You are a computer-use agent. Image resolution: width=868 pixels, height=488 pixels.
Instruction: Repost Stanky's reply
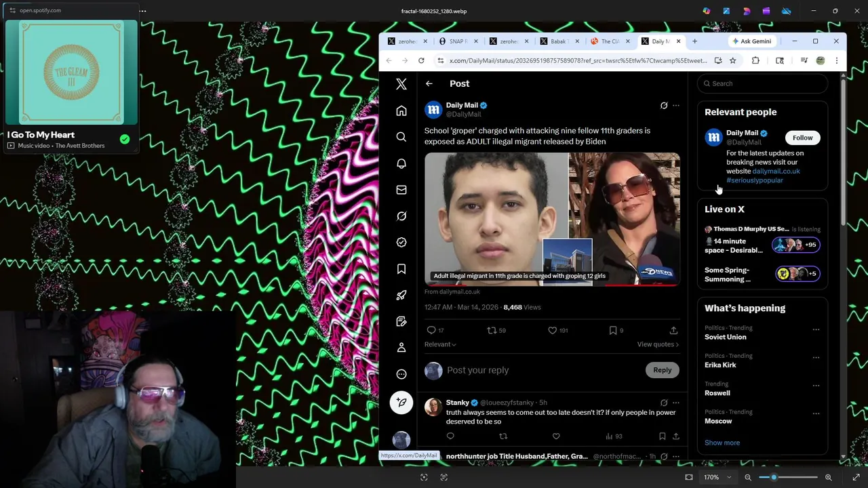coord(503,436)
